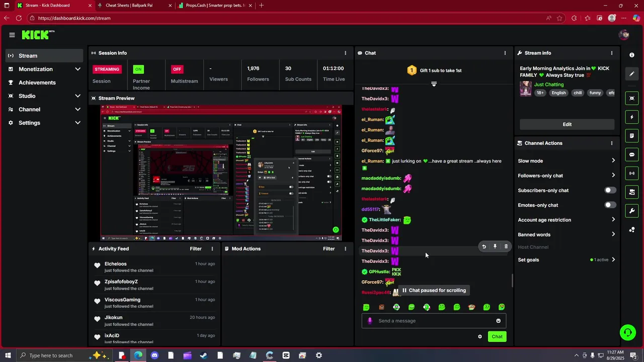This screenshot has width=644, height=362.
Task: Click the chat scrollbar thumb
Action: [512, 281]
